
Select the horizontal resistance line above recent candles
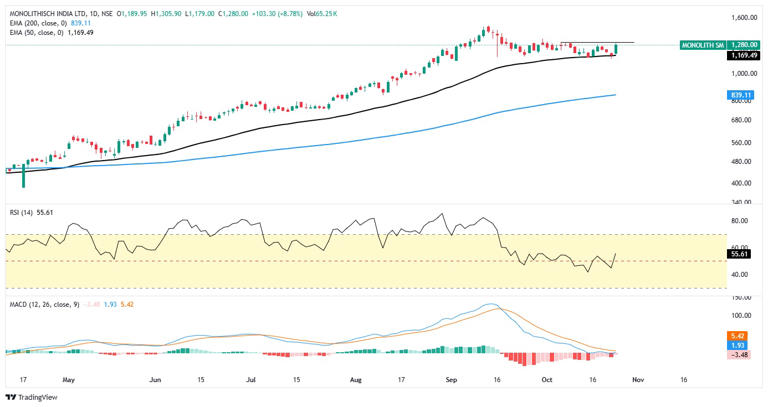click(x=598, y=43)
